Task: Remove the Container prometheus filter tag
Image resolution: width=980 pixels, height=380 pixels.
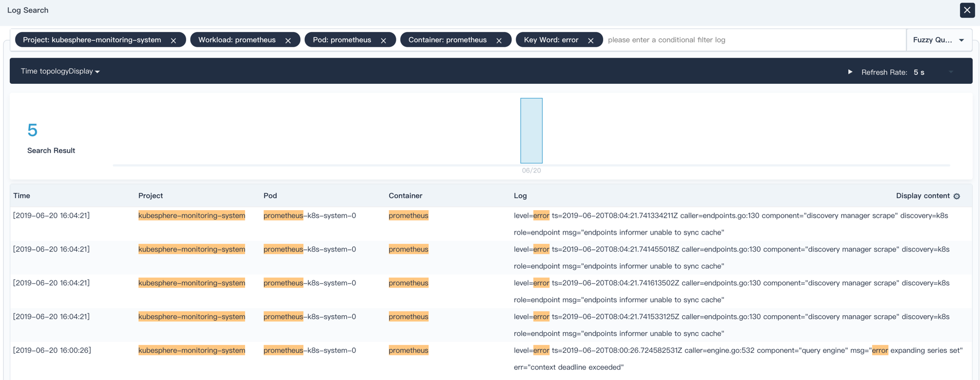Action: [x=499, y=40]
